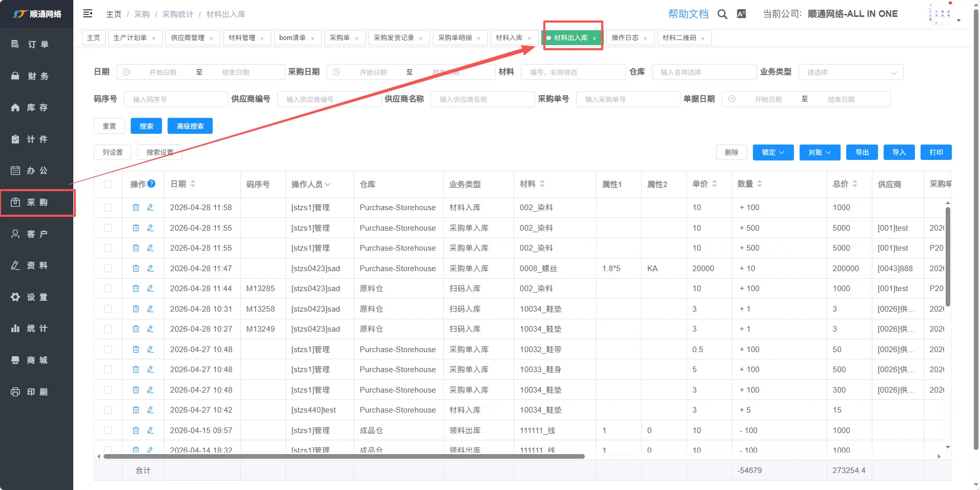Open the 帮助文档 link
The width and height of the screenshot is (980, 490).
click(x=688, y=14)
